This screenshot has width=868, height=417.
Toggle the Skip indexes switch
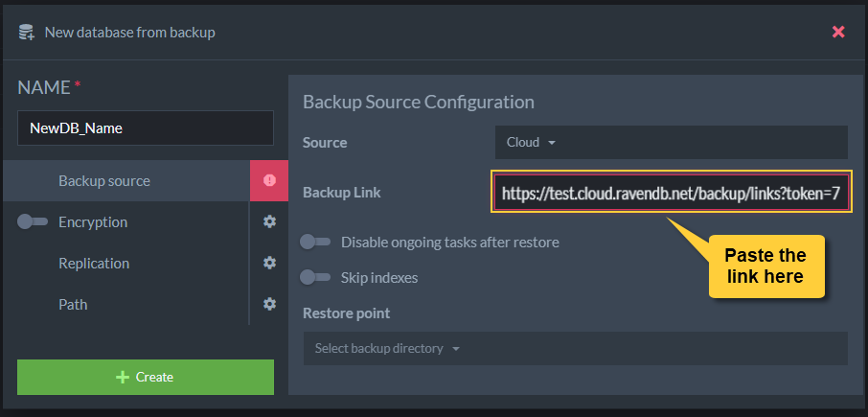pyautogui.click(x=315, y=277)
